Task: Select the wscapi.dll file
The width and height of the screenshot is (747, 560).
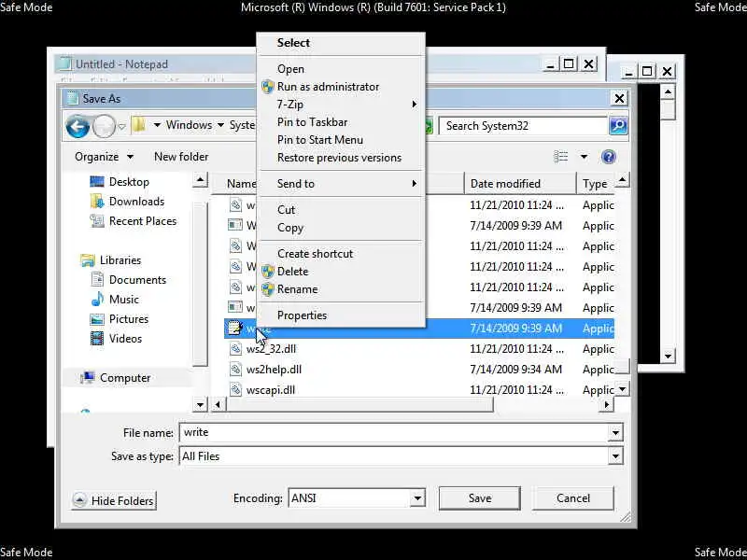Action: [x=271, y=390]
